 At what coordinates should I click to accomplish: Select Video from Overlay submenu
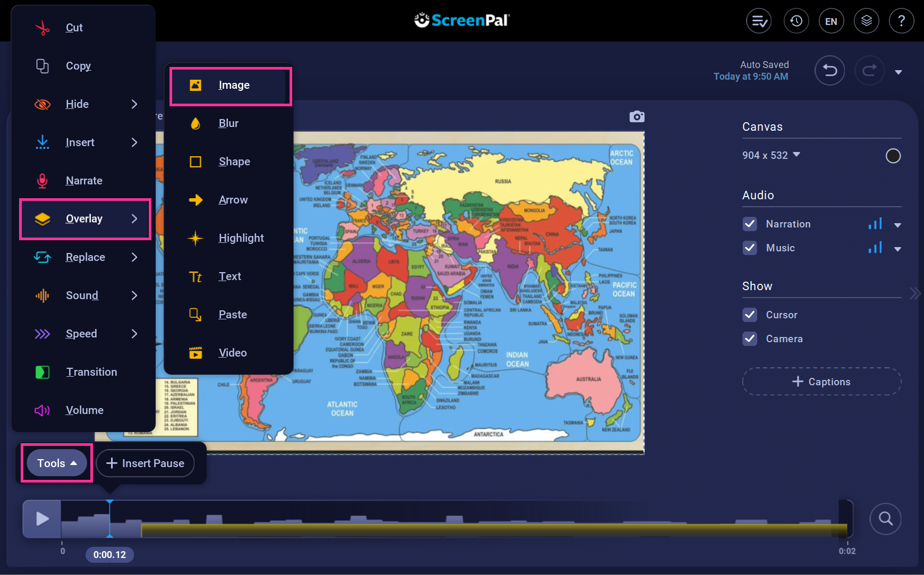tap(228, 353)
